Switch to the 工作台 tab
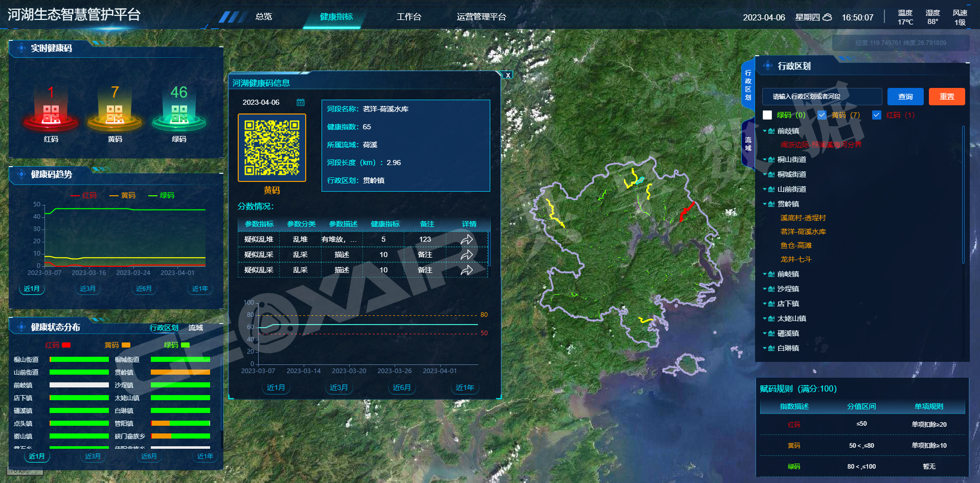This screenshot has width=980, height=483. [409, 16]
